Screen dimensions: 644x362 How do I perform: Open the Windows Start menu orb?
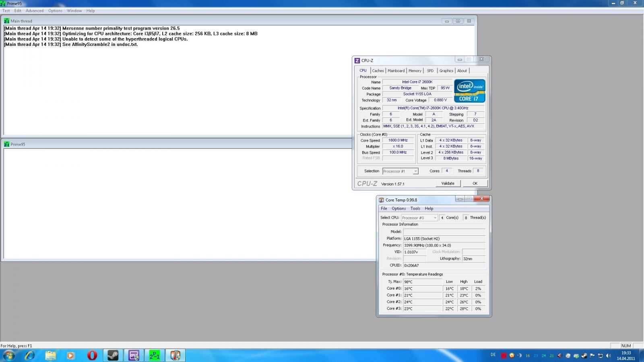[9, 356]
